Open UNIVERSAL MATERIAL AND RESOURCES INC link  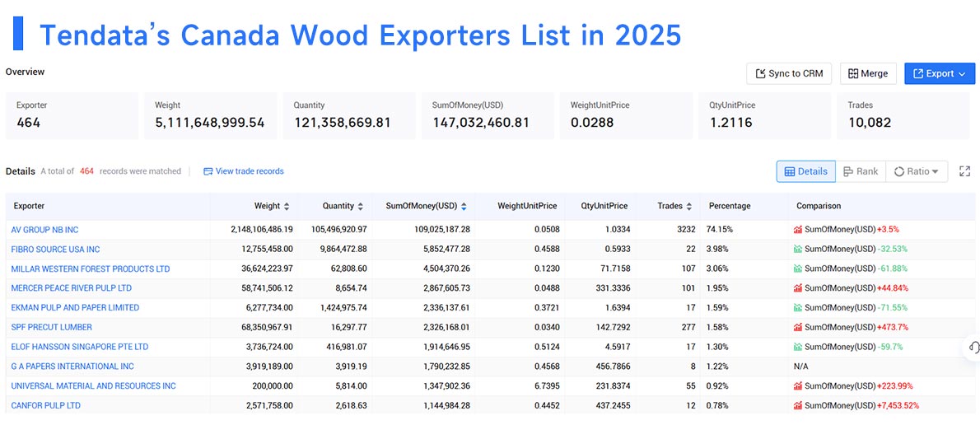[x=94, y=385]
